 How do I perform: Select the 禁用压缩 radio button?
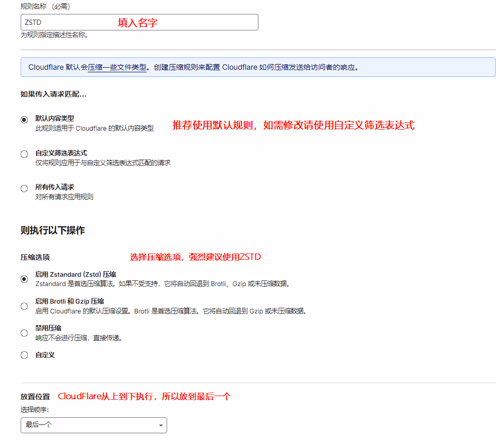tap(24, 333)
